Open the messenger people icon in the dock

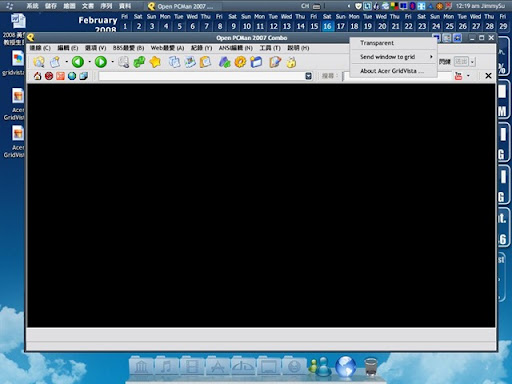[x=320, y=367]
